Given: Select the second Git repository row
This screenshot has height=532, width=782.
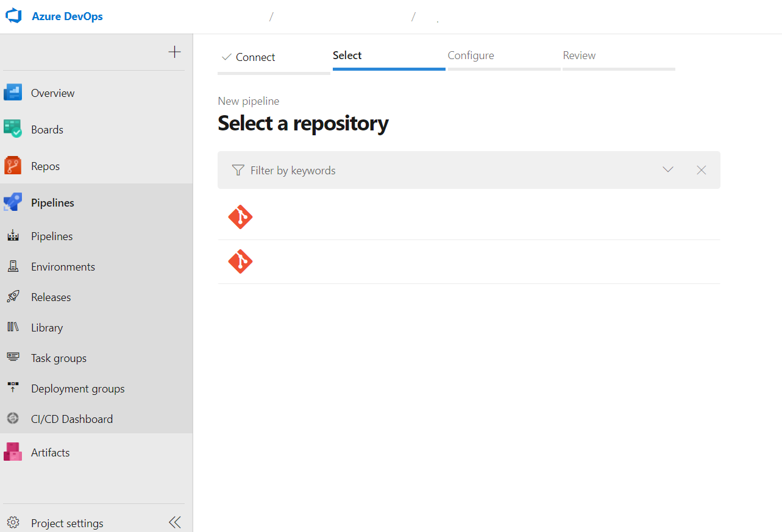Looking at the screenshot, I should pos(469,261).
